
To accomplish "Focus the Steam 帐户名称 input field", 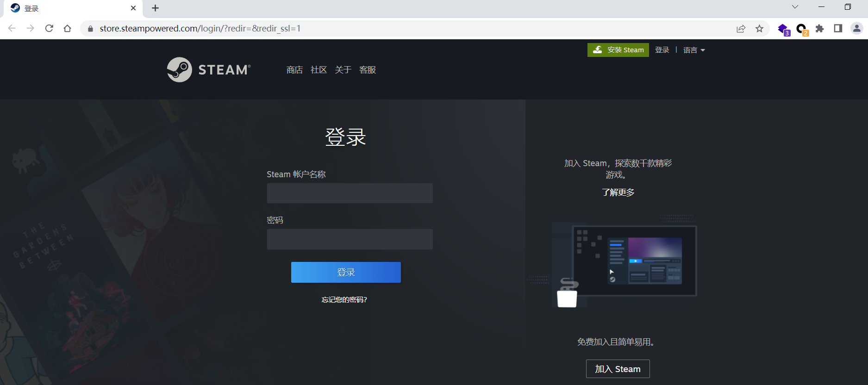I will [x=350, y=193].
